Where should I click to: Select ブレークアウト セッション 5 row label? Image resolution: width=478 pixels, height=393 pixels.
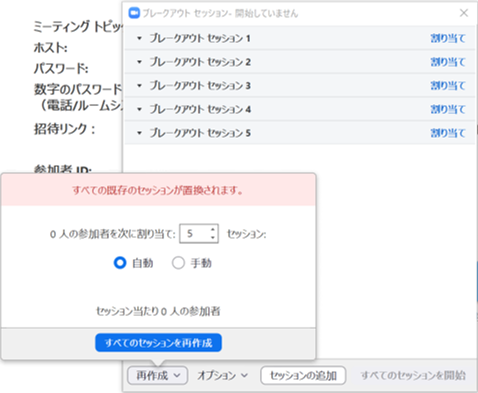(200, 133)
